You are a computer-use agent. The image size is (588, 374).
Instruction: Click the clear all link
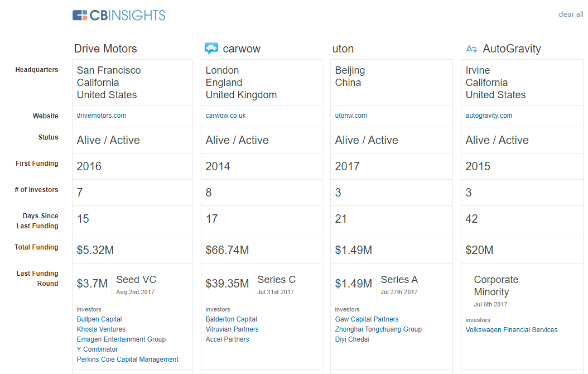click(x=570, y=15)
